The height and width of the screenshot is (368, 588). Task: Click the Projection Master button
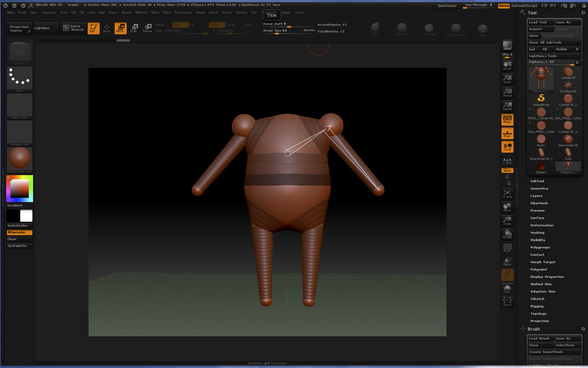tap(19, 29)
